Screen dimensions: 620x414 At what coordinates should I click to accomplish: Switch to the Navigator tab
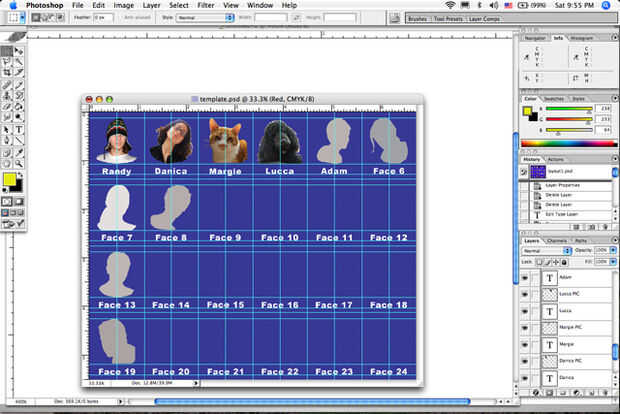535,38
